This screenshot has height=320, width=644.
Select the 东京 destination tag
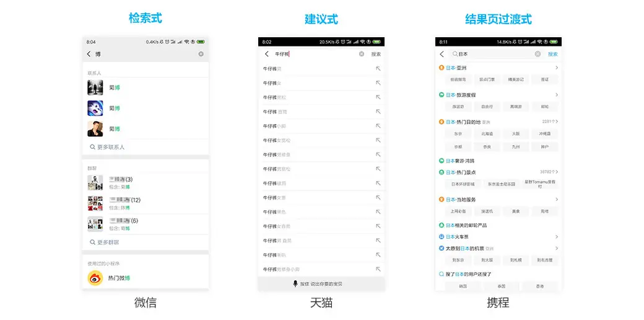click(458, 134)
